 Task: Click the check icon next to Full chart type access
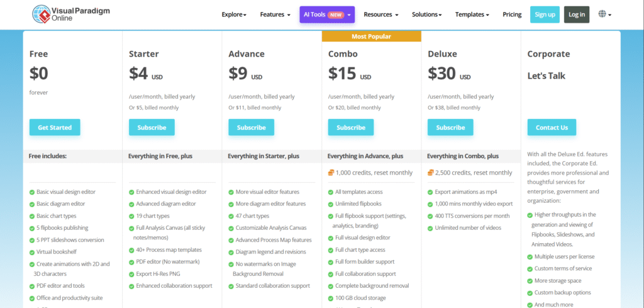[x=331, y=250]
